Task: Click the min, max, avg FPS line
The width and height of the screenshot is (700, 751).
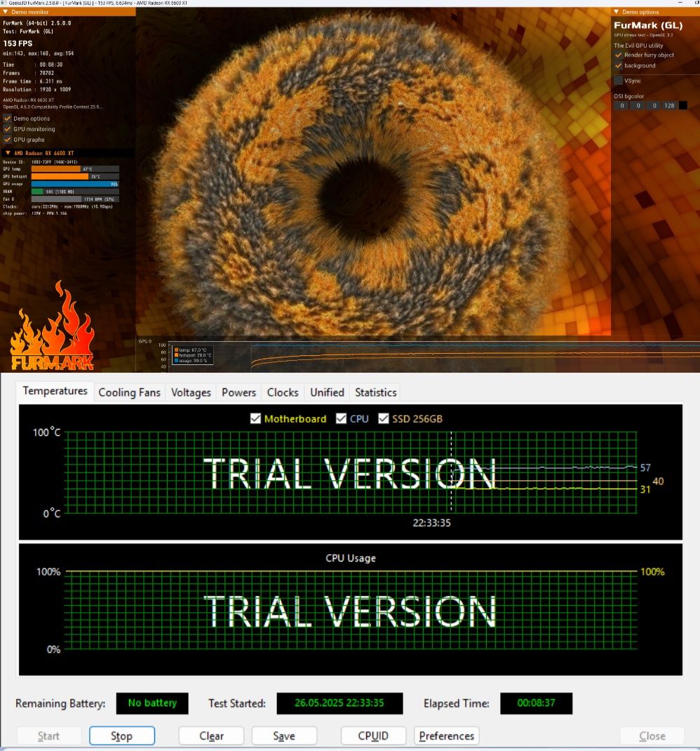Action: [39, 53]
